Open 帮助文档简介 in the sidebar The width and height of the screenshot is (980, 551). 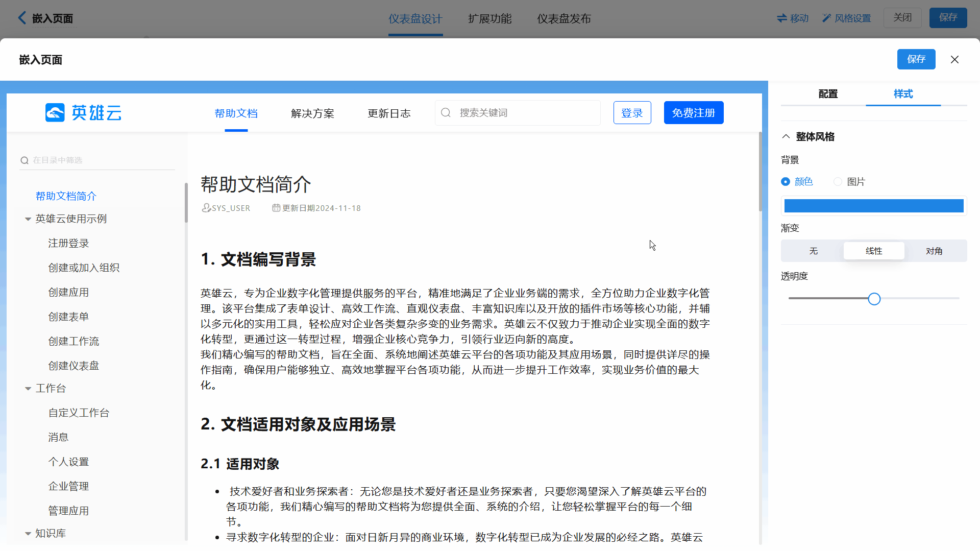coord(66,196)
